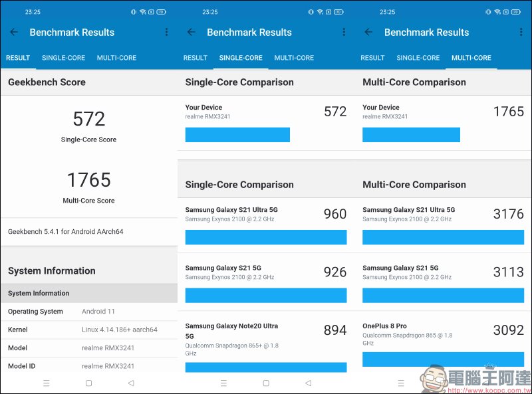Tap the 926 single-core score

tap(335, 272)
